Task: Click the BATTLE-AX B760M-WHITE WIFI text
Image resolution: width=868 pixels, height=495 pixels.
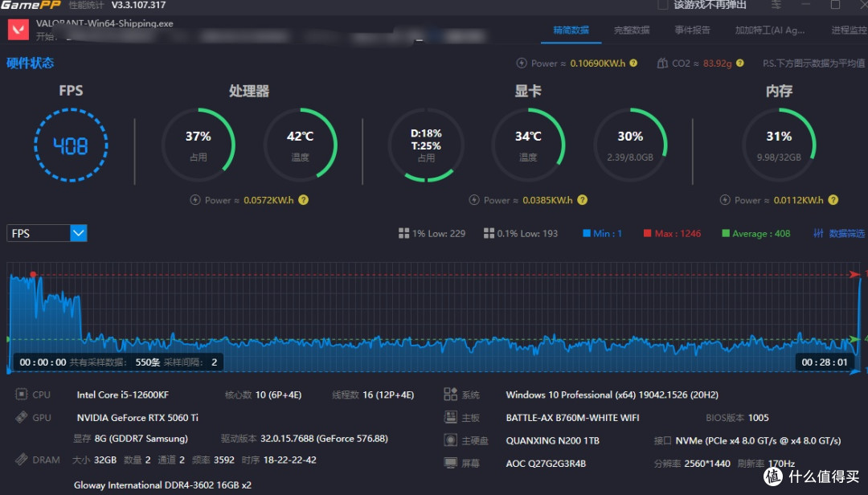Action: click(x=572, y=418)
